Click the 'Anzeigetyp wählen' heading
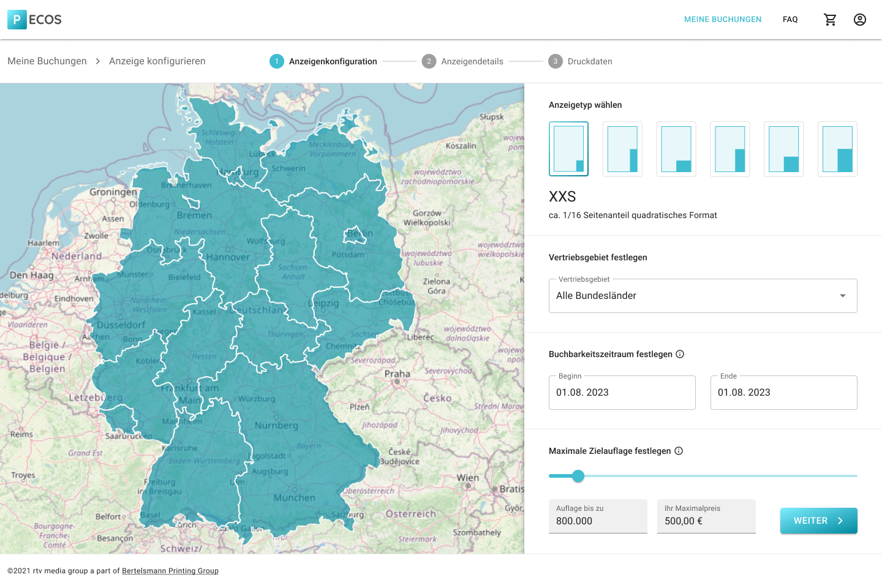 (586, 105)
